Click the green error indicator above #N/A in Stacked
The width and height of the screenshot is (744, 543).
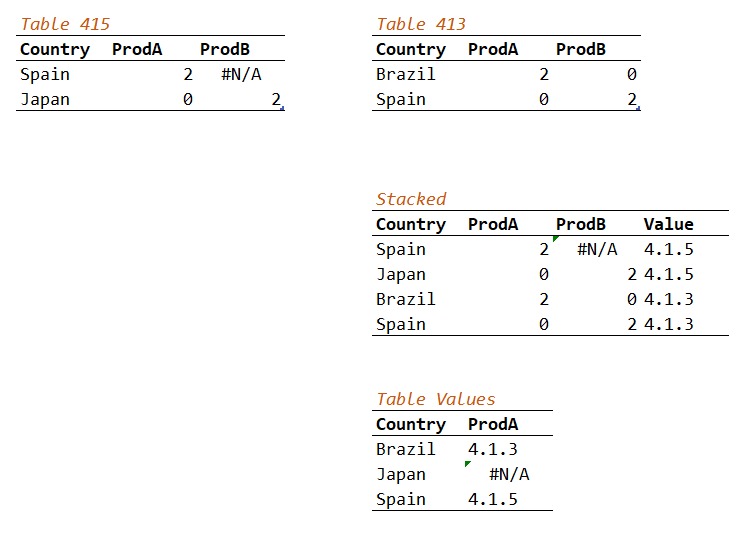click(555, 238)
